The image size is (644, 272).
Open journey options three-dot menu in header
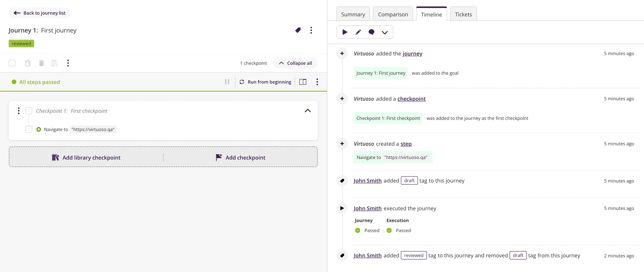(x=311, y=30)
